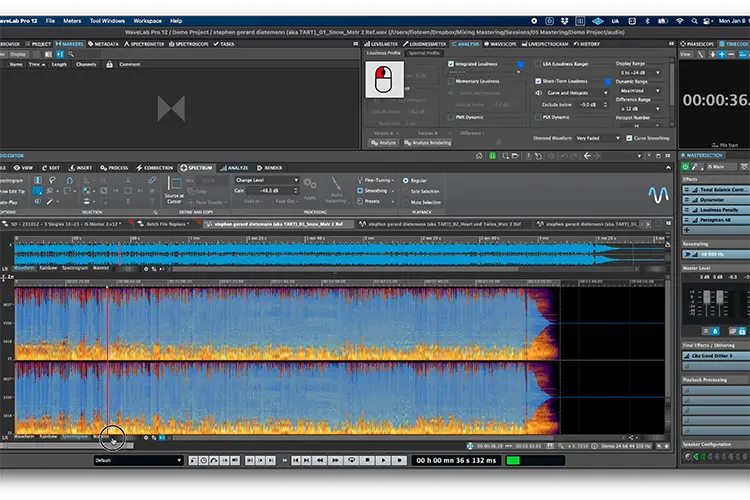The height and width of the screenshot is (500, 750).
Task: Open the Spectrum ribbon tab
Action: pos(196,168)
